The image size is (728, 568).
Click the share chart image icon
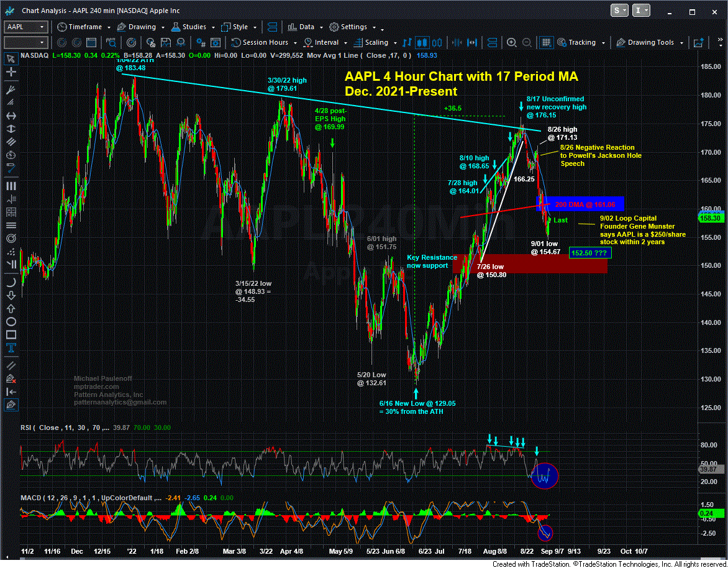coord(698,43)
